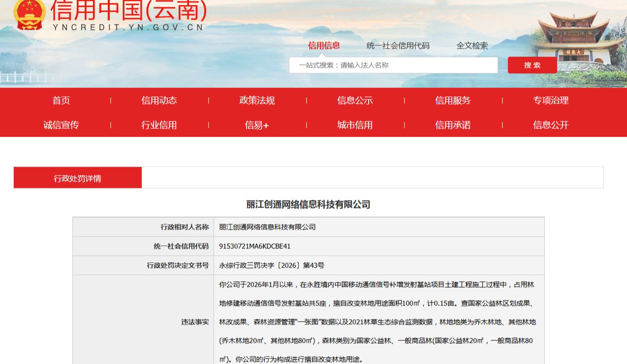627x364 pixels.
Task: Select the 信用信息 search tab
Action: coord(324,46)
